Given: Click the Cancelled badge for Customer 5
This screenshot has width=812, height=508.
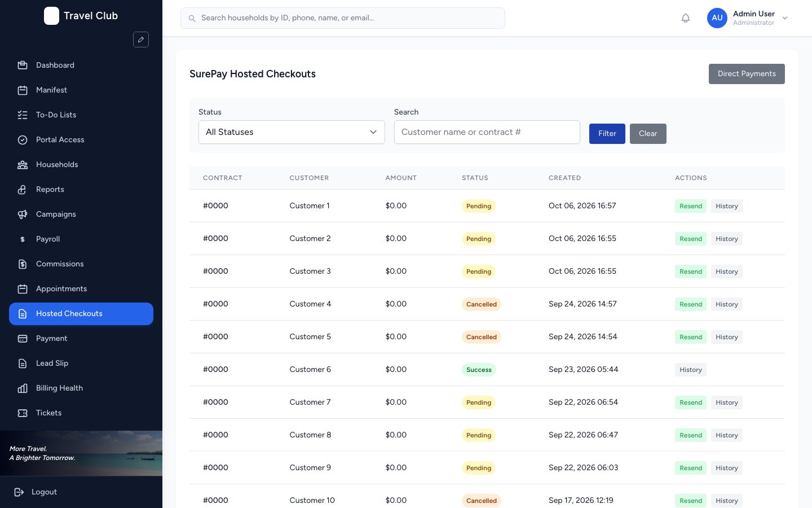Looking at the screenshot, I should pos(482,337).
